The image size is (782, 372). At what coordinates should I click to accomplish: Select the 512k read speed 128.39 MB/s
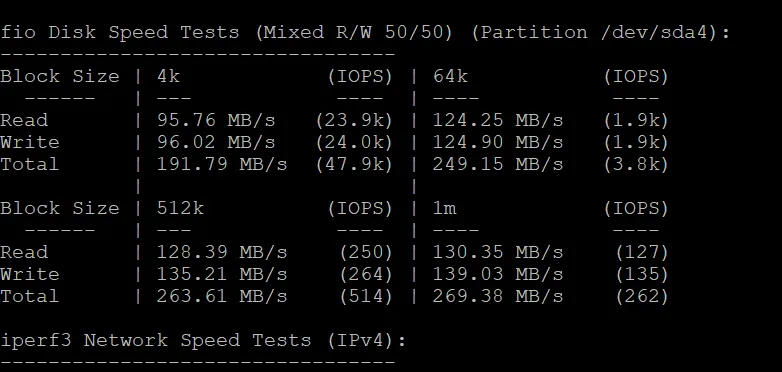222,252
